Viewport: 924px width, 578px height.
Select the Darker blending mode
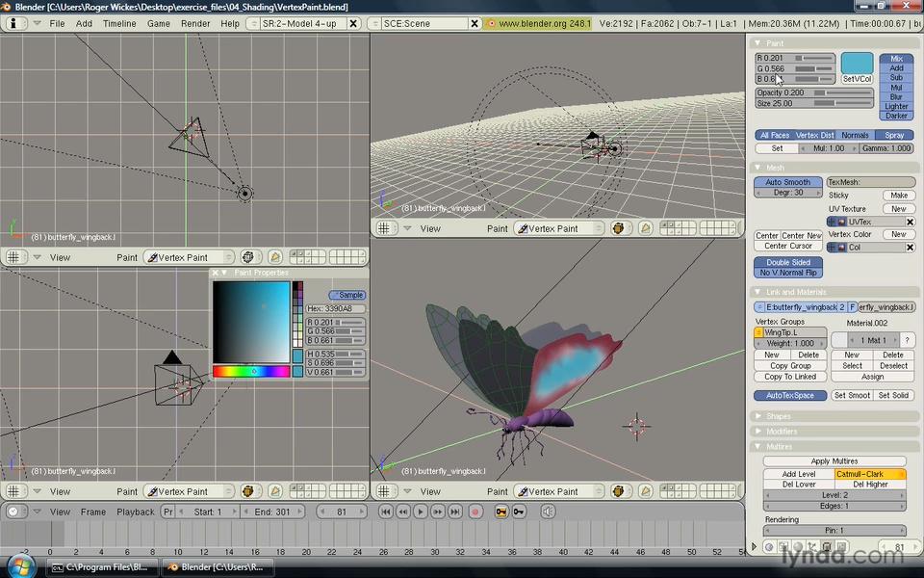pyautogui.click(x=896, y=116)
